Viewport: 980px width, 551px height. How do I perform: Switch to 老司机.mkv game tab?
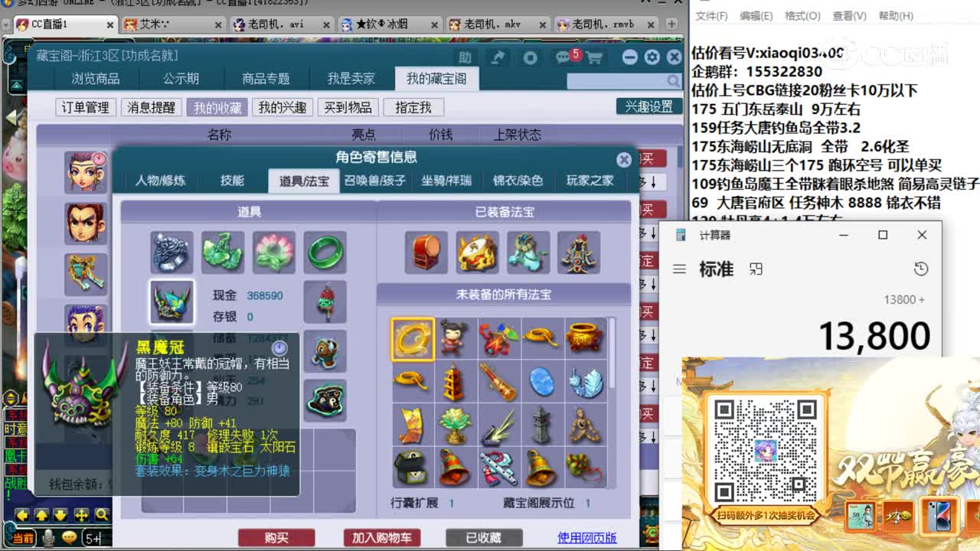pyautogui.click(x=501, y=24)
